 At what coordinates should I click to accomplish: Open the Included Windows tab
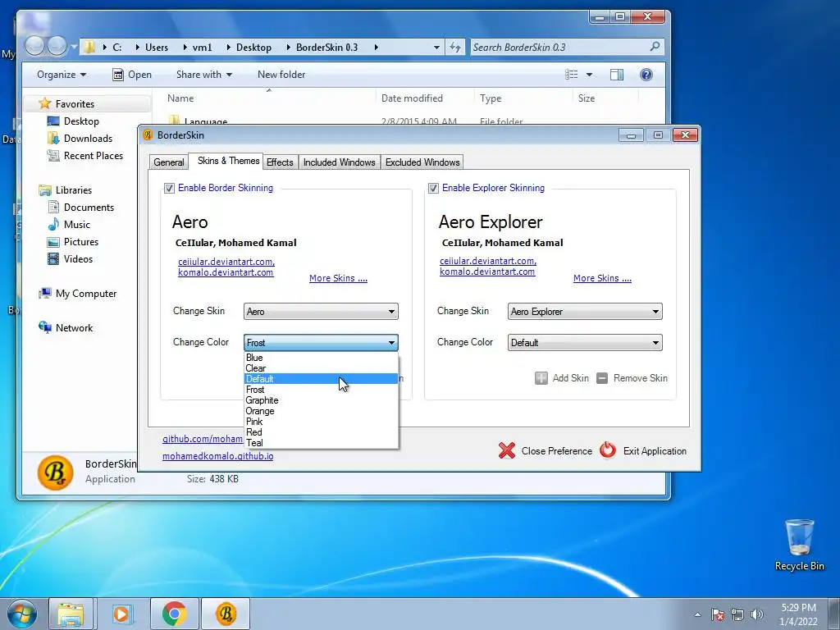(x=339, y=162)
